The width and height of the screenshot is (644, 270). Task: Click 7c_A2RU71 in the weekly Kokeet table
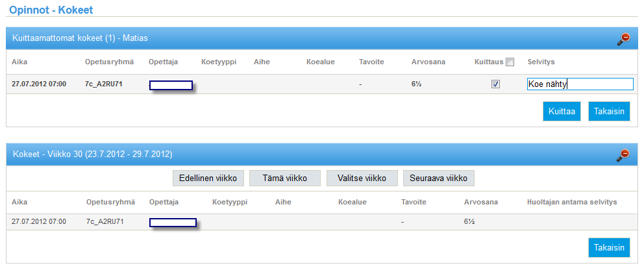tap(105, 221)
